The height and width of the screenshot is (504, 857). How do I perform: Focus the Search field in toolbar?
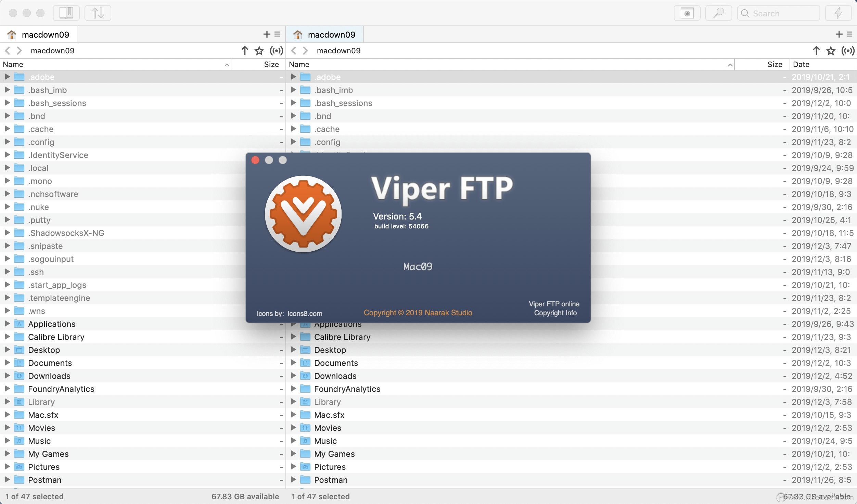pyautogui.click(x=778, y=13)
